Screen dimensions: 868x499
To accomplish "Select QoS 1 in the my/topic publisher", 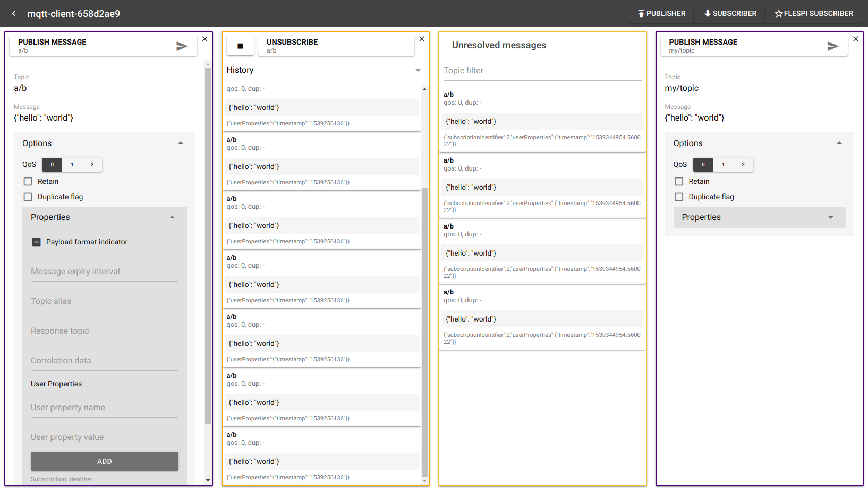I will tap(723, 165).
